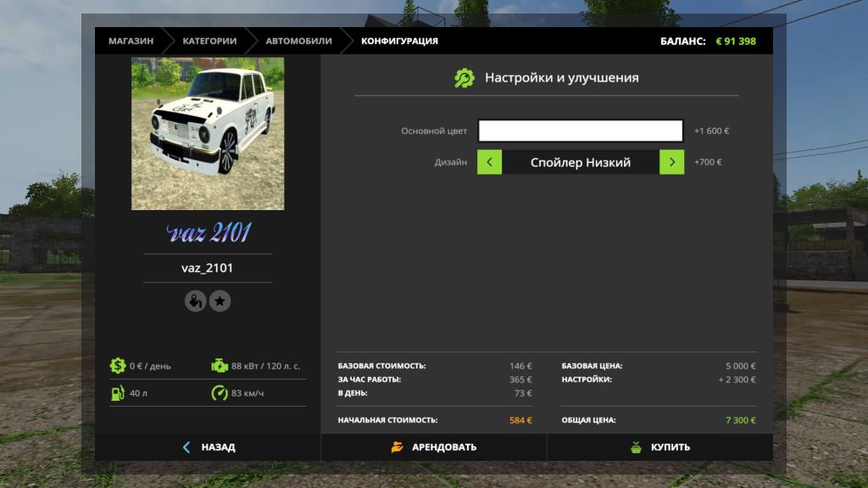868x488 pixels.
Task: Click the balance amount € 91 398
Action: (736, 41)
